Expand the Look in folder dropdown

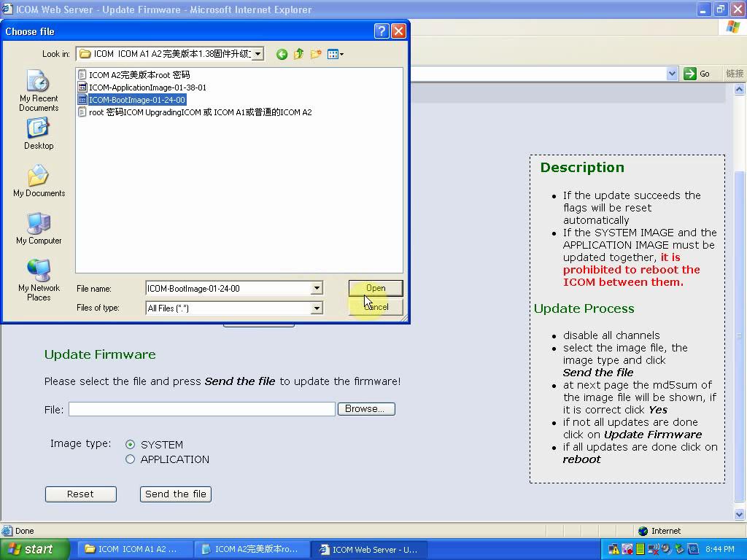[258, 54]
